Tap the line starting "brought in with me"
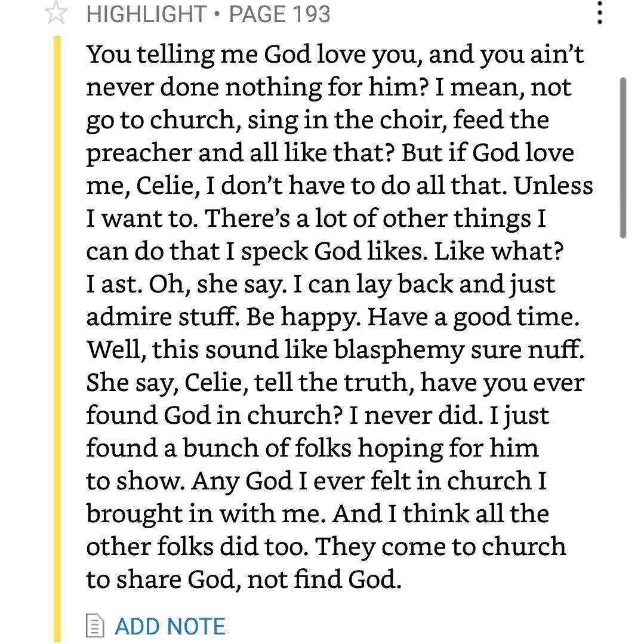Viewport: 644px width, 644px height. [x=318, y=514]
